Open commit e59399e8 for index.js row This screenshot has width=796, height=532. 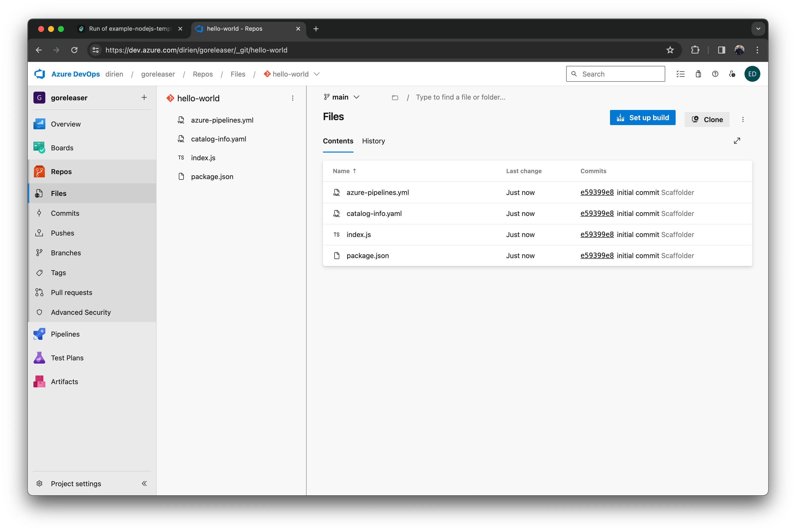pos(597,235)
